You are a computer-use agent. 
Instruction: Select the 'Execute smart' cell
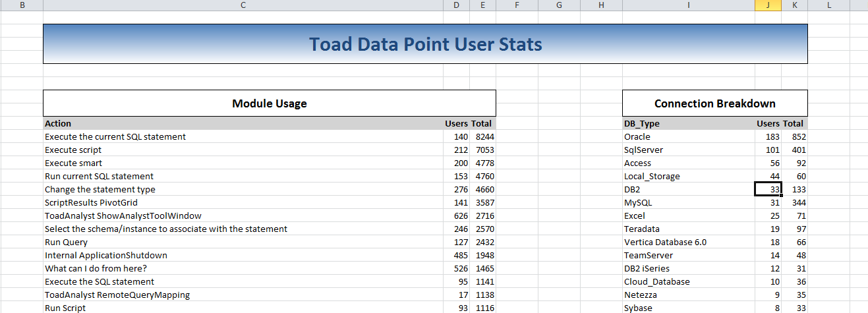243,163
